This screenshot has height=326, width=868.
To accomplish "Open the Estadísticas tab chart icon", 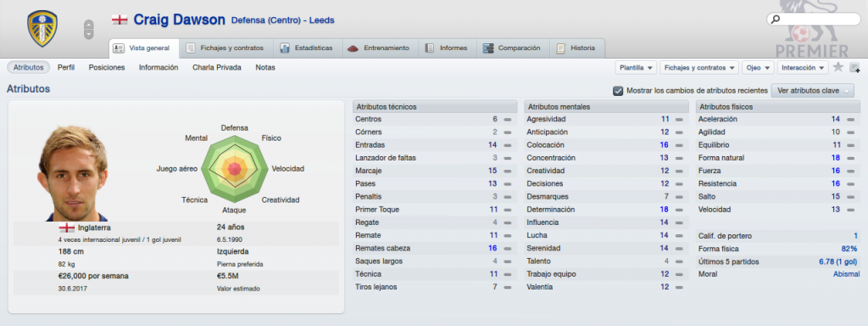I will click(285, 48).
